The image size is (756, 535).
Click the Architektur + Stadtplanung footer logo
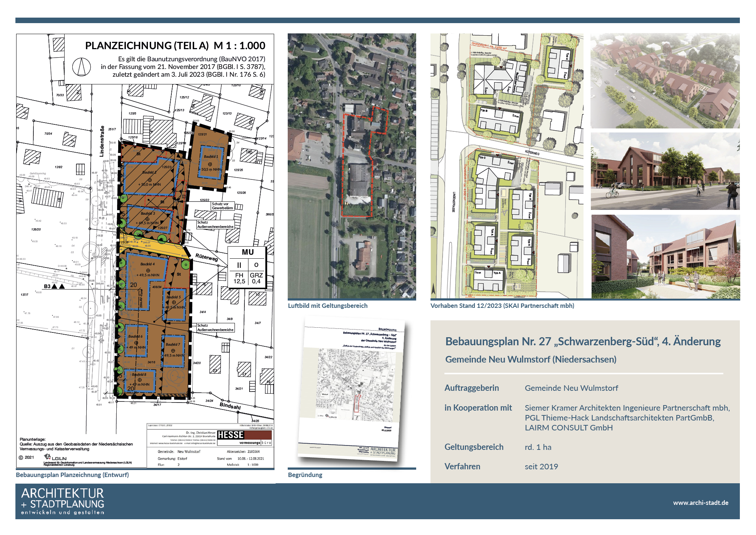(62, 501)
